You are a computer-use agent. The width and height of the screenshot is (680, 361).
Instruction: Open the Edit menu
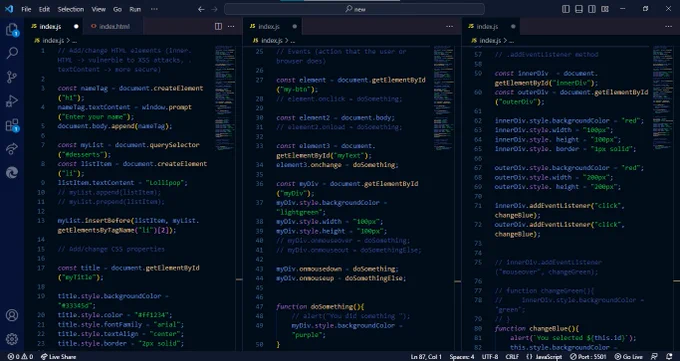(x=44, y=9)
